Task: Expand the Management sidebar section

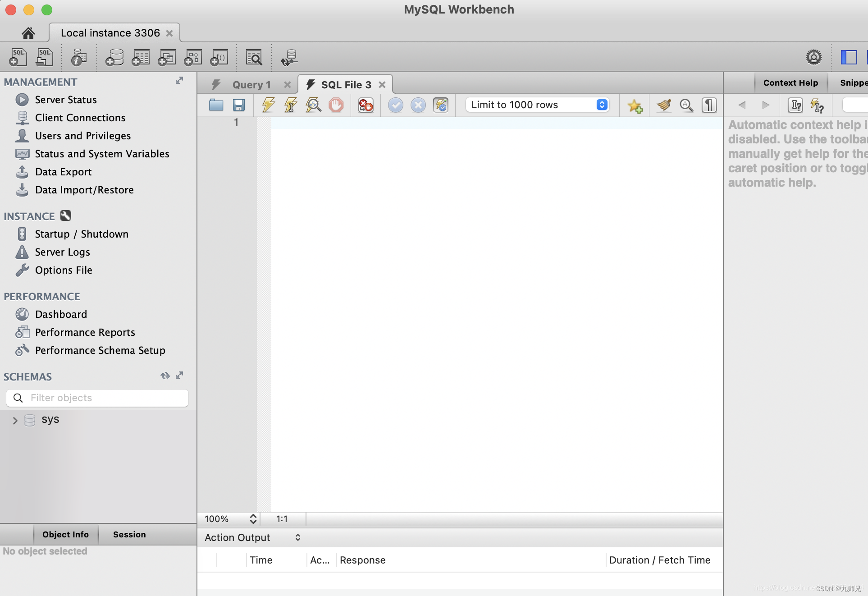Action: tap(179, 80)
